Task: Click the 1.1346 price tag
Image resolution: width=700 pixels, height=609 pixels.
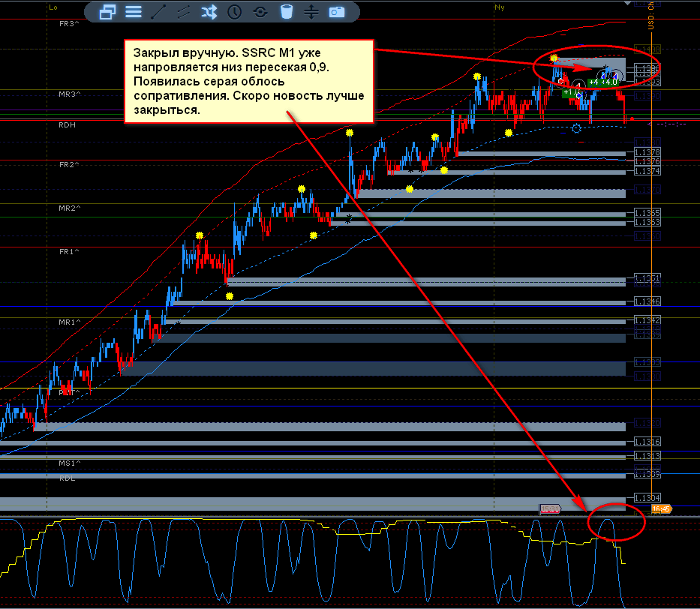Action: pyautogui.click(x=647, y=301)
